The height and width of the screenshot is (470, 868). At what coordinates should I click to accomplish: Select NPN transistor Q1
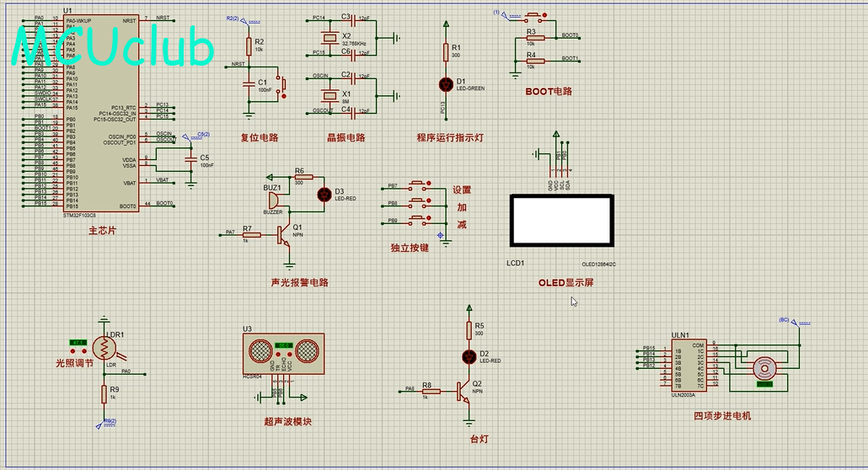pyautogui.click(x=283, y=235)
